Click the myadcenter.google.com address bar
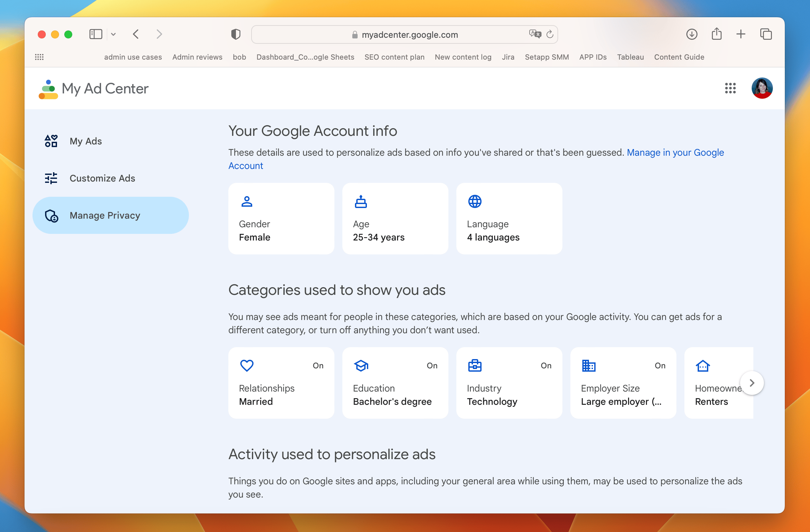The width and height of the screenshot is (810, 532). [405, 34]
